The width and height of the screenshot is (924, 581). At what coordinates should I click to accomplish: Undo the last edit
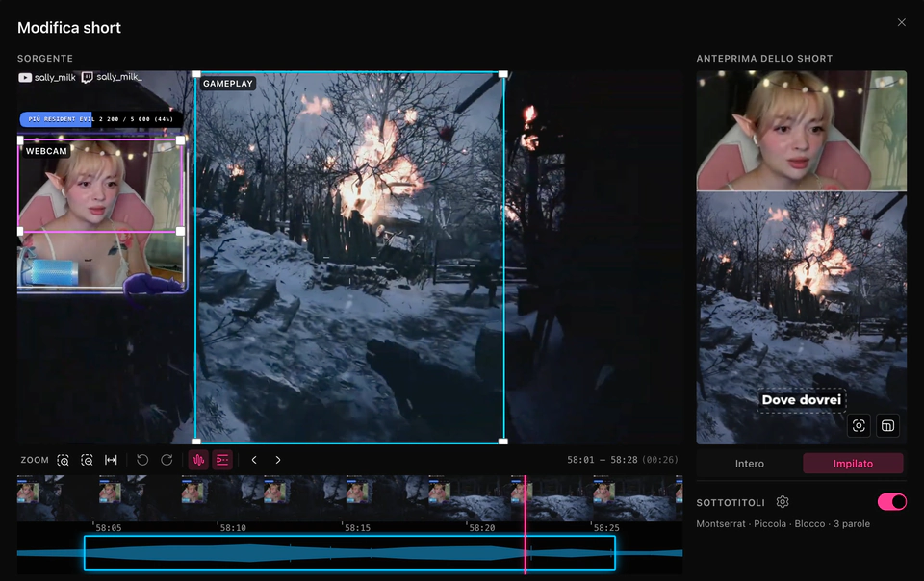[142, 460]
